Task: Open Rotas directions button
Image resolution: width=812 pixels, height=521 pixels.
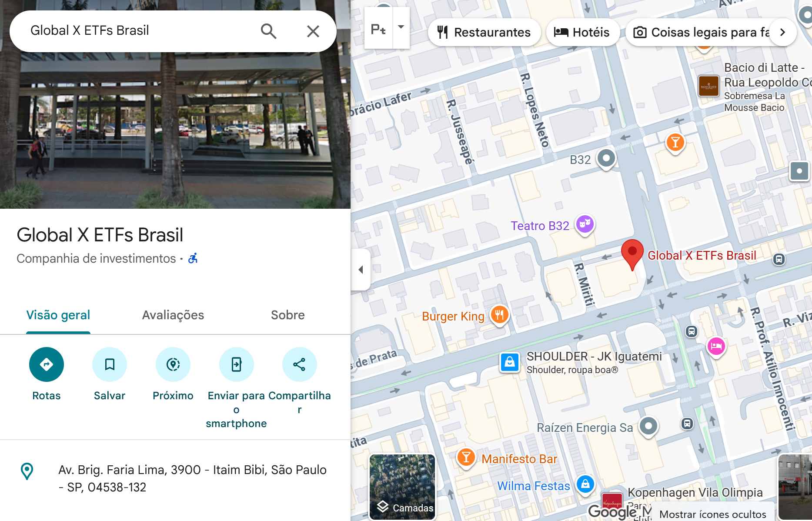Action: pyautogui.click(x=47, y=364)
